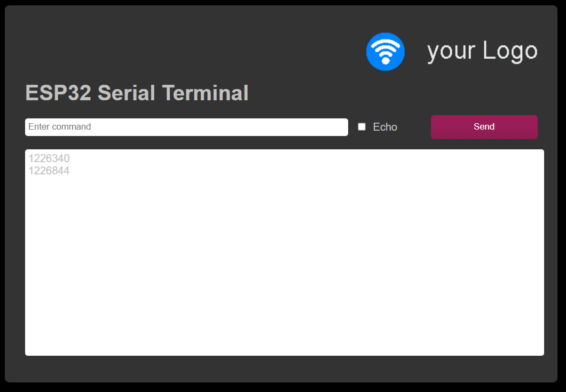The height and width of the screenshot is (392, 566).
Task: Select the 1226844 output line
Action: (x=49, y=171)
